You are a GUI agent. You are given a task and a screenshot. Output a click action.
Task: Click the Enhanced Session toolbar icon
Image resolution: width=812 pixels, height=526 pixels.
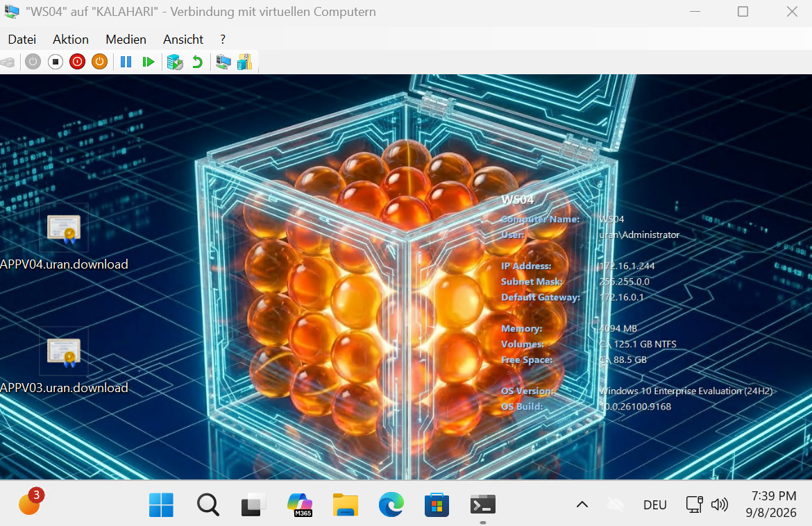coord(223,62)
